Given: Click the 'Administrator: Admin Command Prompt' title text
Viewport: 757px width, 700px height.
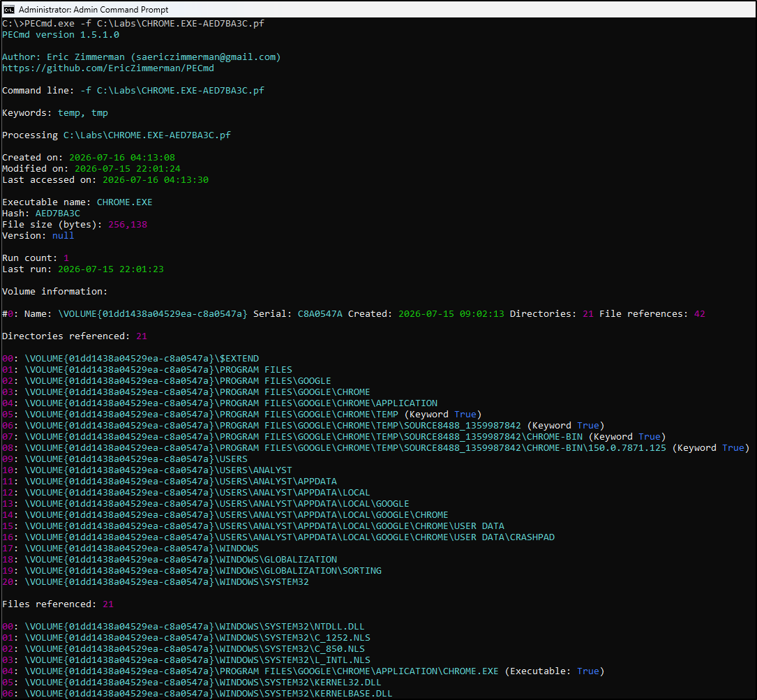Looking at the screenshot, I should tap(93, 10).
